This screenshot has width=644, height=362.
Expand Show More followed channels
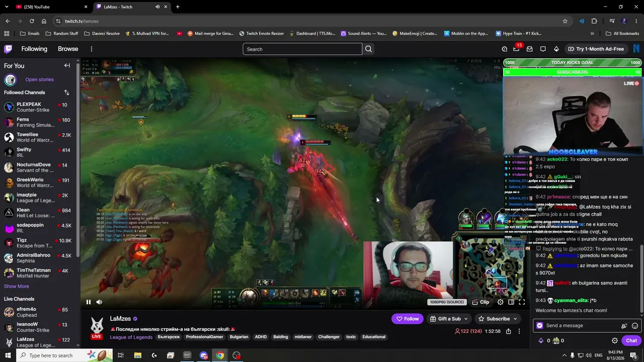pyautogui.click(x=17, y=287)
